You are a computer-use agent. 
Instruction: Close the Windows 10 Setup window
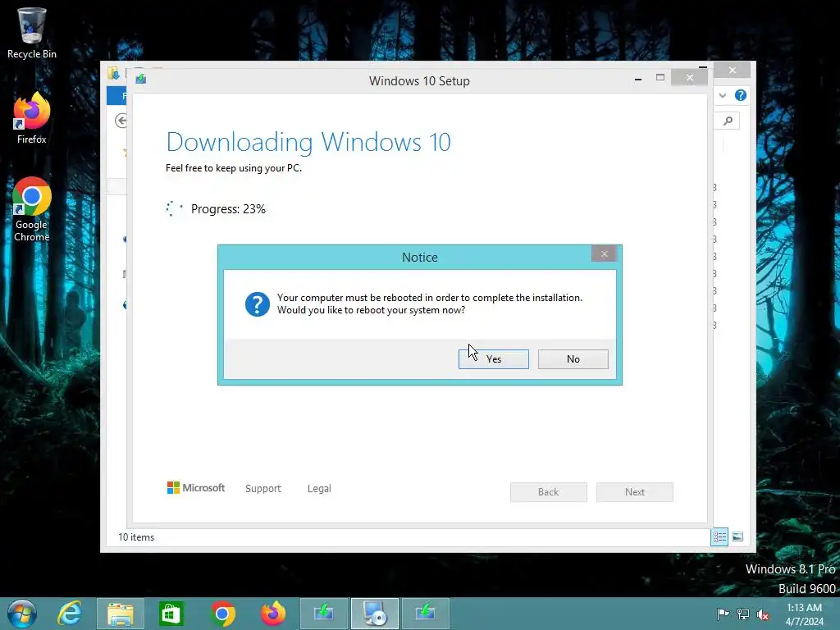click(689, 78)
